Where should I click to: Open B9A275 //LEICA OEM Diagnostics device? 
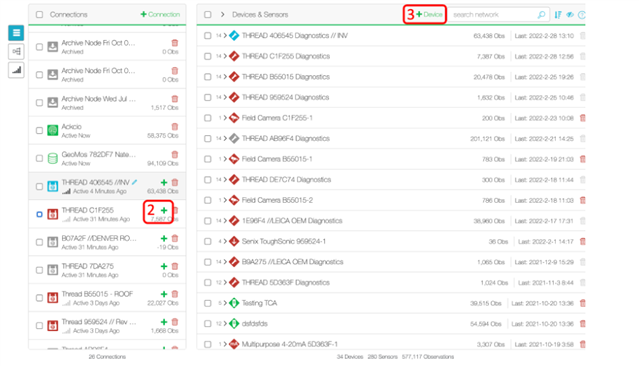[x=292, y=262]
